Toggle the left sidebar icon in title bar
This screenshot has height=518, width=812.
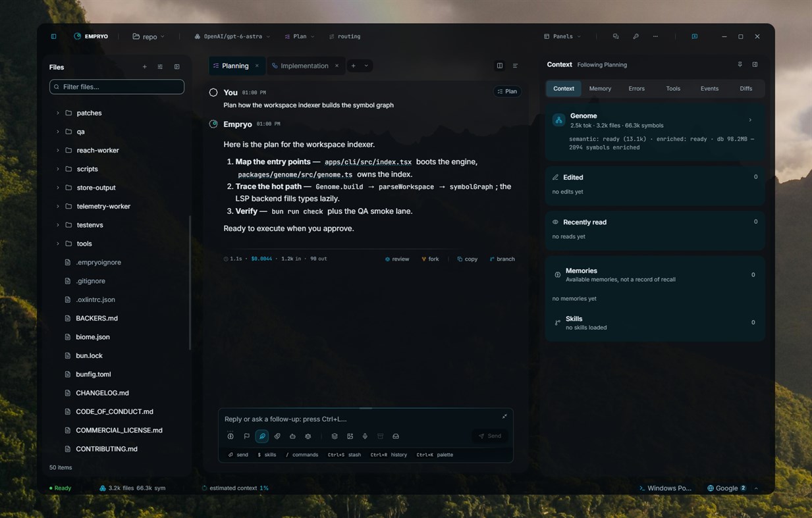(53, 36)
